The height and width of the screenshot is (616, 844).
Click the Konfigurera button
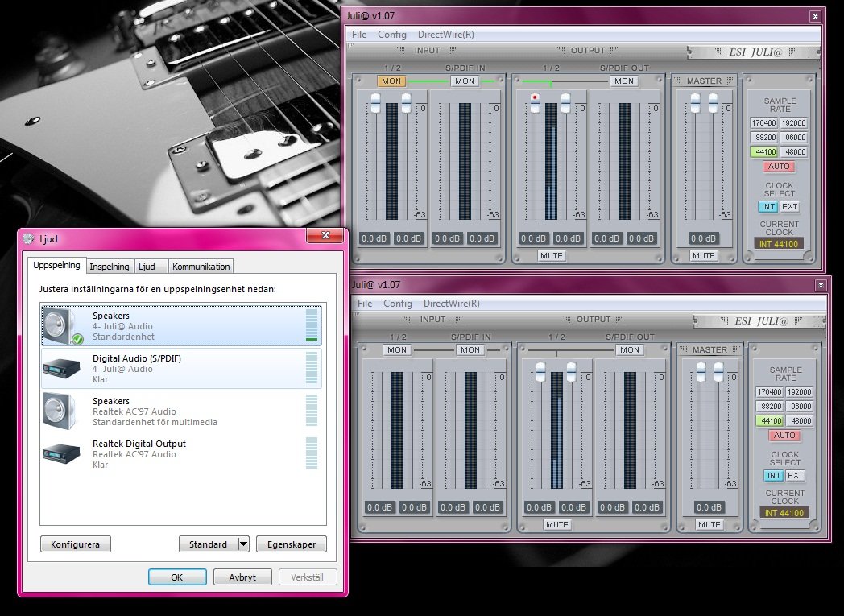76,544
